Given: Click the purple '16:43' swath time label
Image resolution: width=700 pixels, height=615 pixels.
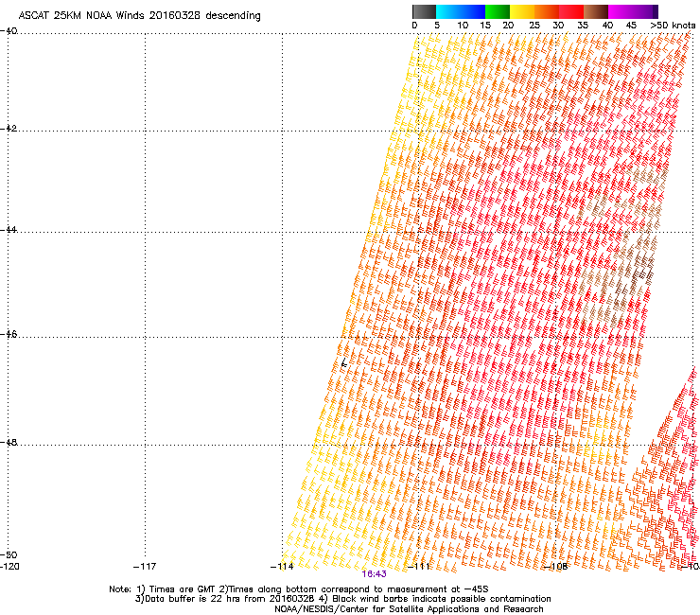Looking at the screenshot, I should click(374, 574).
